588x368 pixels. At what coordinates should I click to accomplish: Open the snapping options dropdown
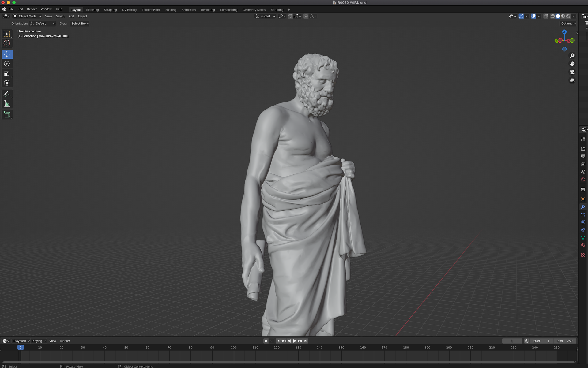tap(297, 16)
